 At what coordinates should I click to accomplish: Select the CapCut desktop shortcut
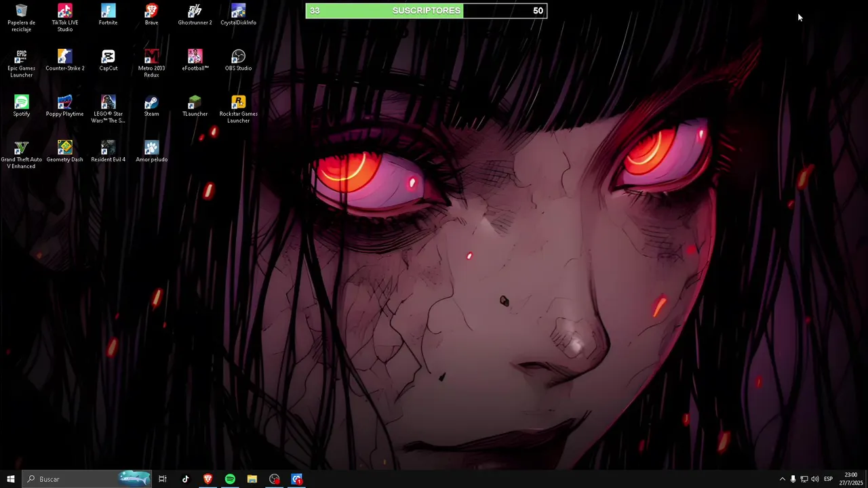click(x=108, y=60)
